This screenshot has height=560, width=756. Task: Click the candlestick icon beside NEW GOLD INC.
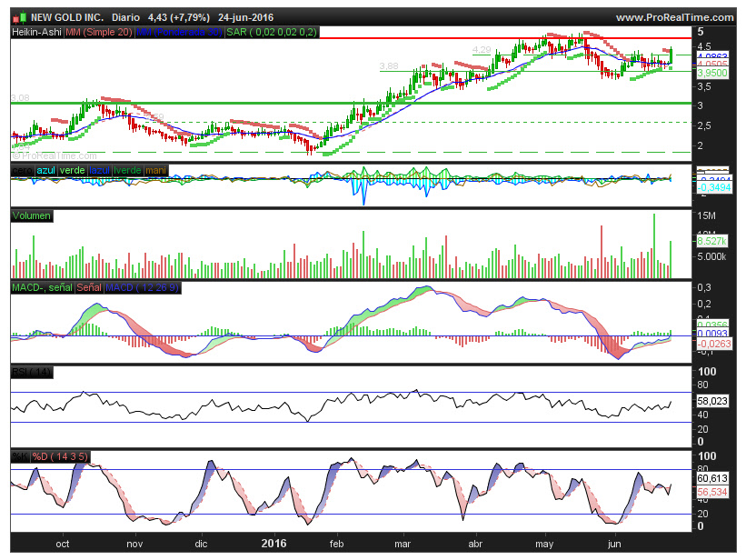click(x=19, y=18)
